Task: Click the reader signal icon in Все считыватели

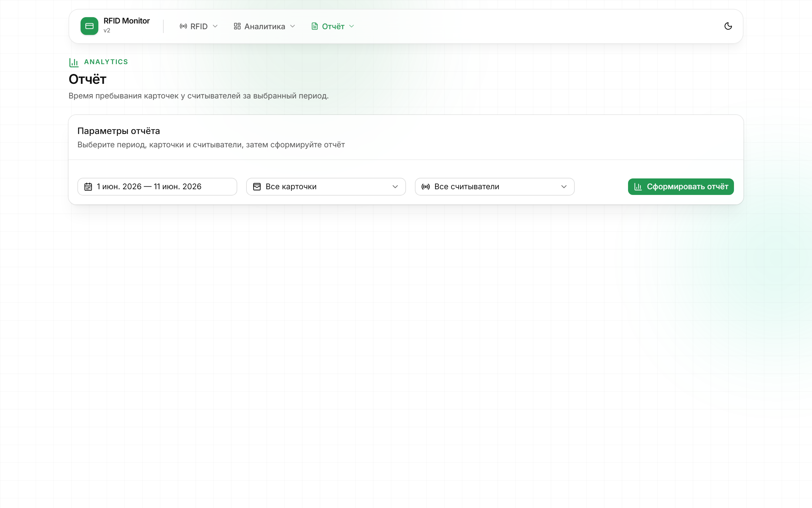Action: pyautogui.click(x=426, y=187)
